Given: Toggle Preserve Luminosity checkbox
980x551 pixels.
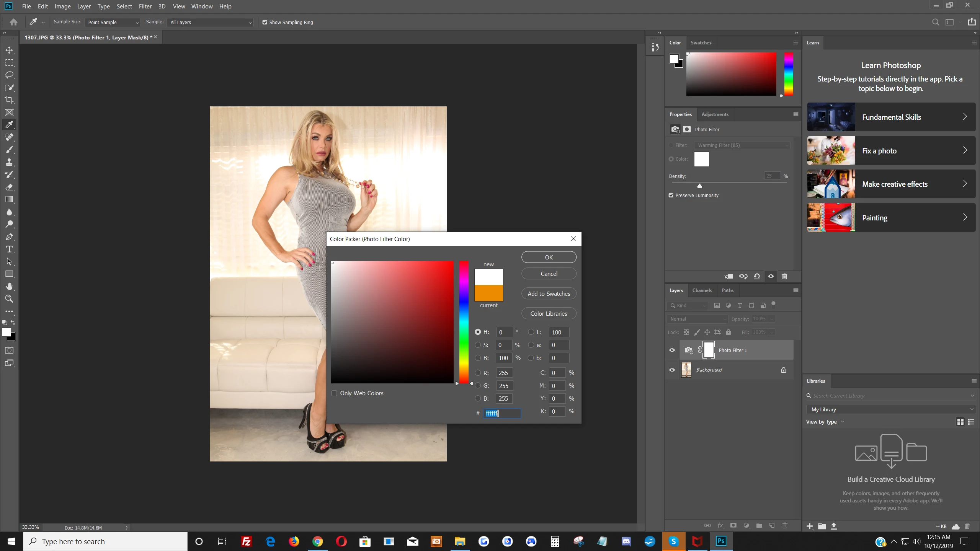Looking at the screenshot, I should pos(671,196).
